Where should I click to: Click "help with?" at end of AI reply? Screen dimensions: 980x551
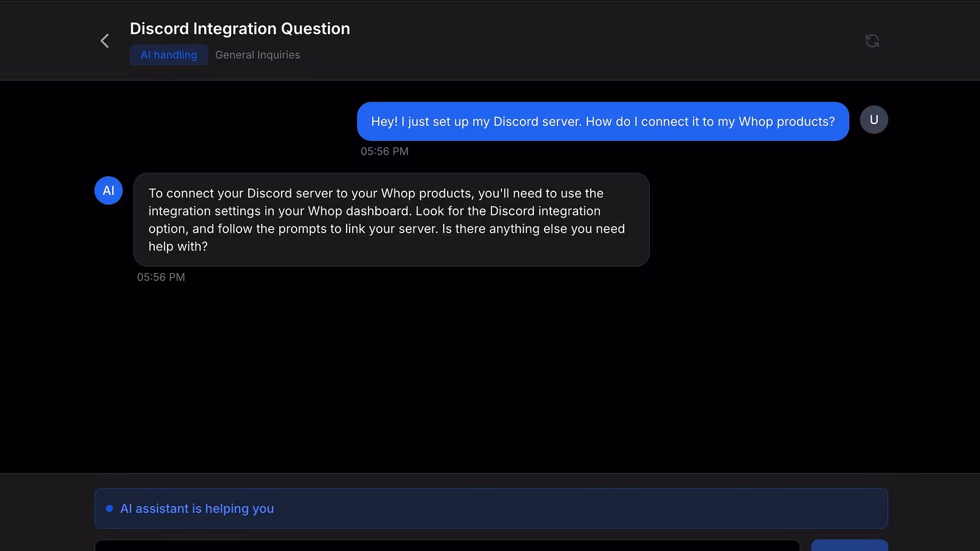(x=178, y=247)
